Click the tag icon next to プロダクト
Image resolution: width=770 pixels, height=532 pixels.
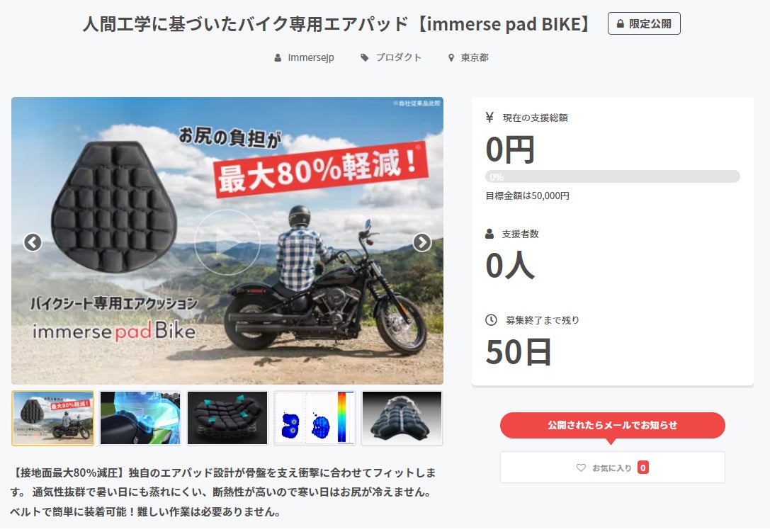point(364,58)
